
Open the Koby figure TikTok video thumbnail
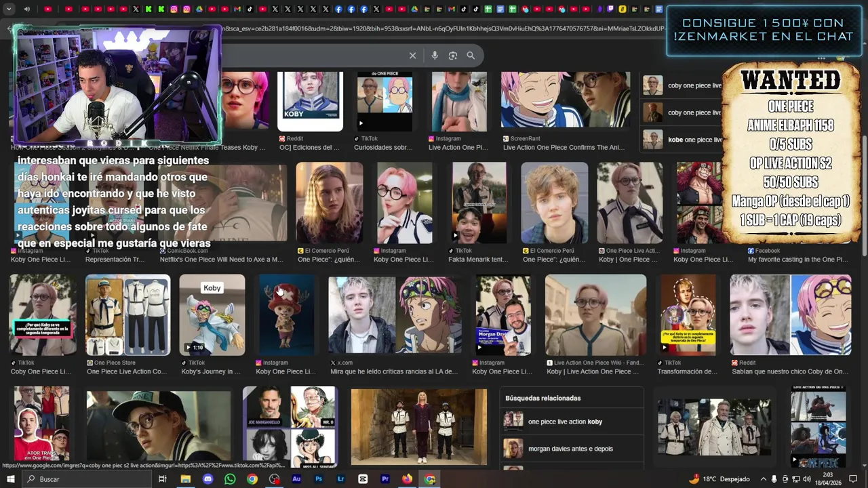212,314
